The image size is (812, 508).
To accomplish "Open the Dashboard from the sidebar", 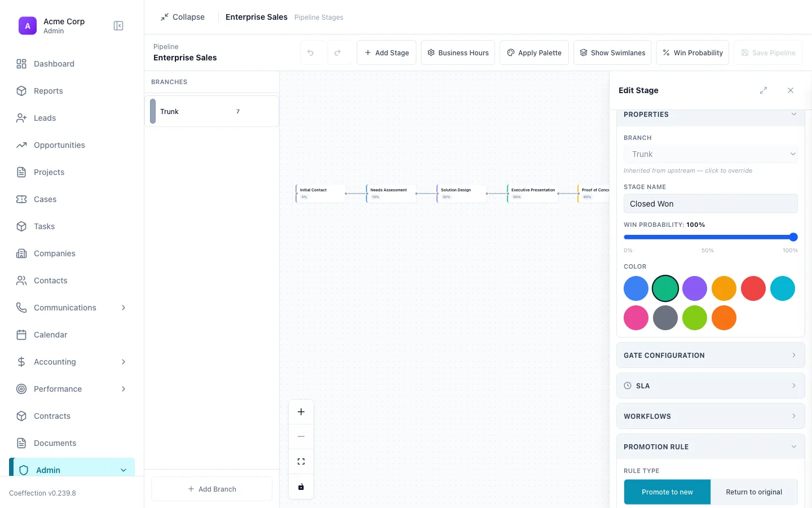I will tap(72, 64).
